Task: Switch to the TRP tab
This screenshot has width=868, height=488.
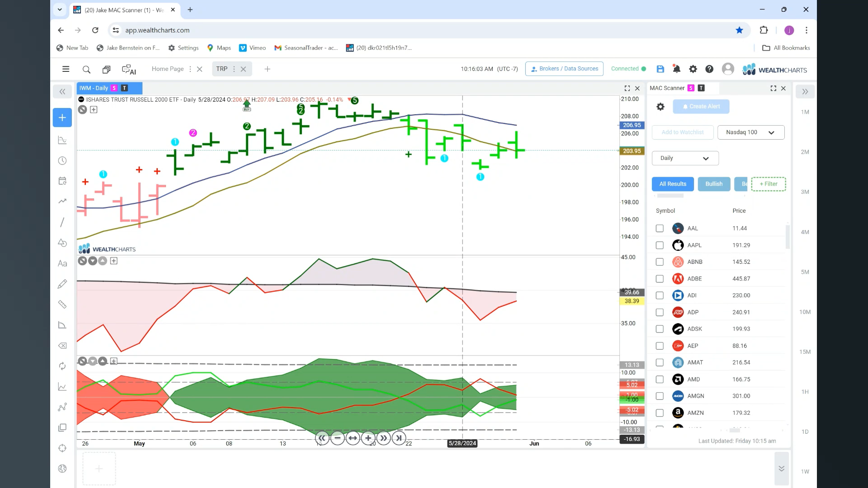Action: (222, 69)
